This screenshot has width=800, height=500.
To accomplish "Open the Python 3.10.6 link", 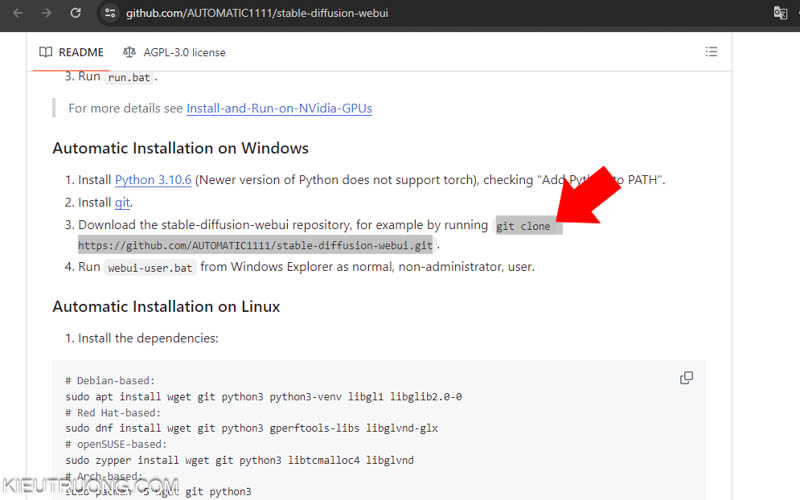I will [153, 180].
